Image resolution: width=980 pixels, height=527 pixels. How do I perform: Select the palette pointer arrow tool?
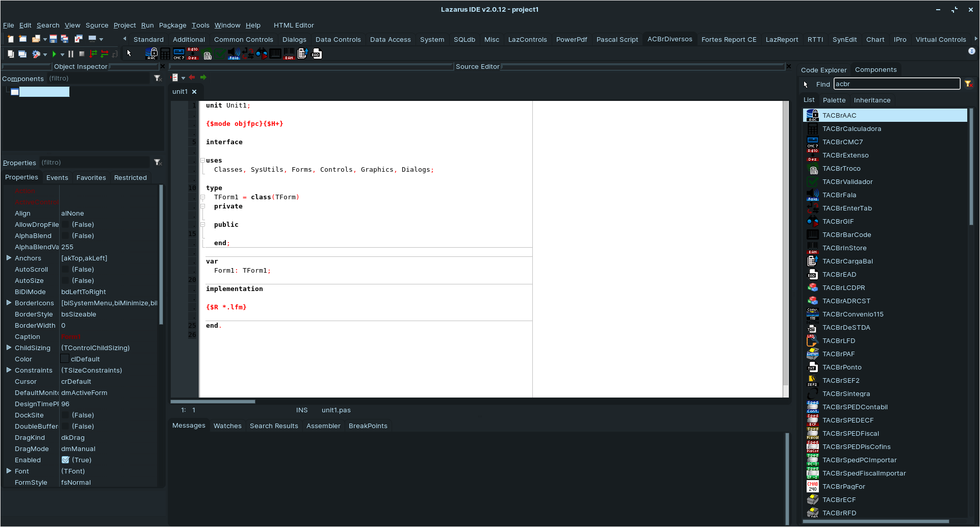(x=129, y=53)
